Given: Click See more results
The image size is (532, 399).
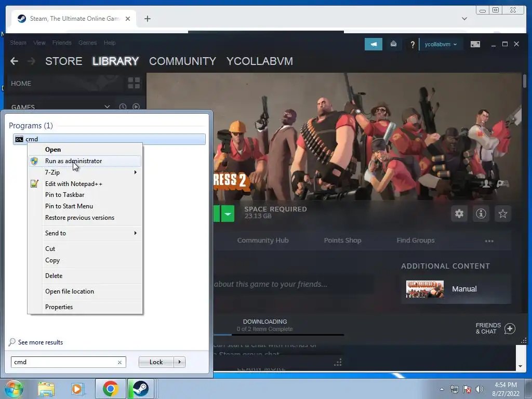Looking at the screenshot, I should pyautogui.click(x=41, y=342).
